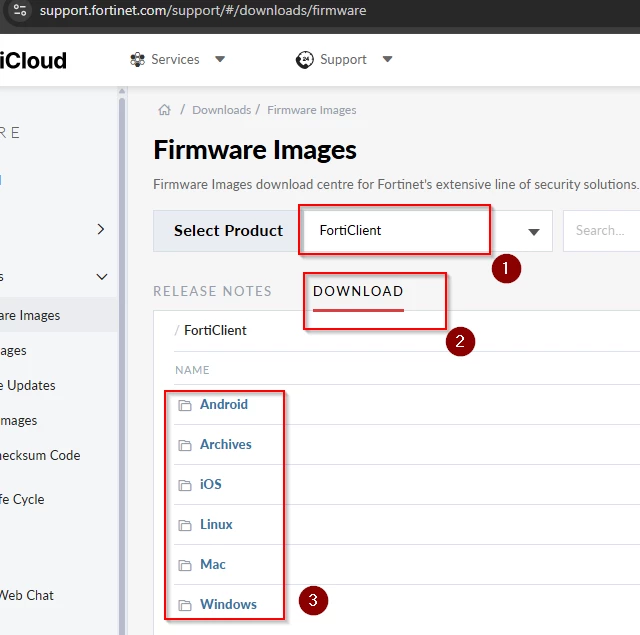Screen dimensions: 640x635
Task: Expand sidebar section with right chevron
Action: coord(101,229)
